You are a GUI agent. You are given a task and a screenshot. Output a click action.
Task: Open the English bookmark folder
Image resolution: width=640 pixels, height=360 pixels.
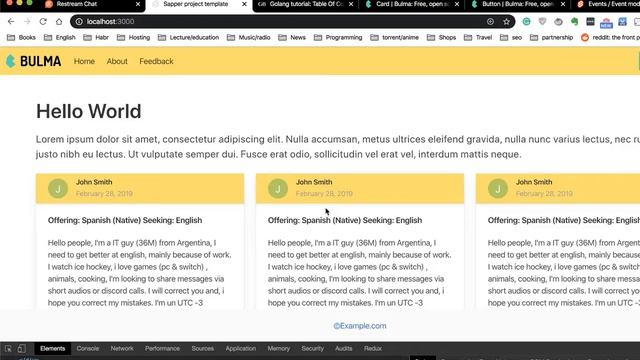[60, 38]
